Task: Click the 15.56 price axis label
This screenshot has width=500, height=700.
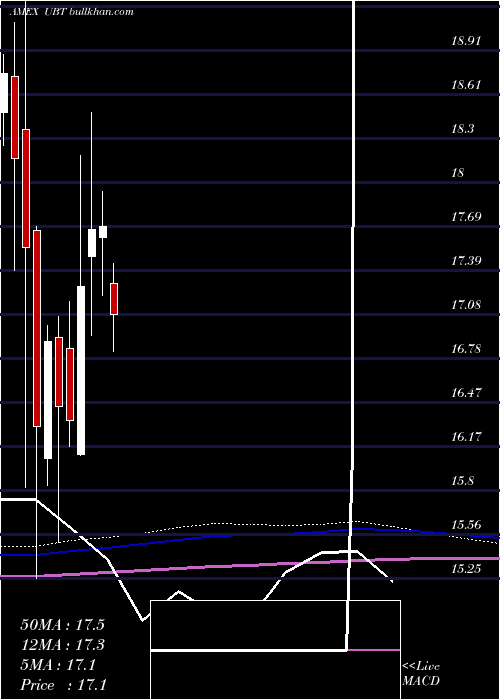Action: click(x=466, y=525)
